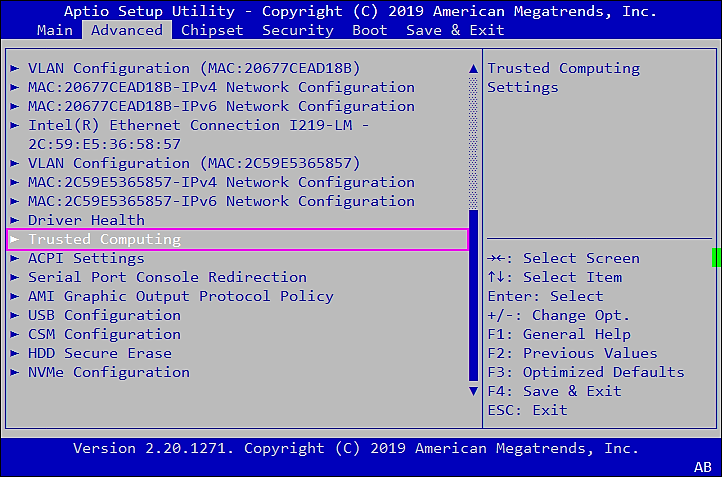Open MAC:2C59E5365857-IPv6 Network Configuration
722x477 pixels.
pyautogui.click(x=221, y=201)
